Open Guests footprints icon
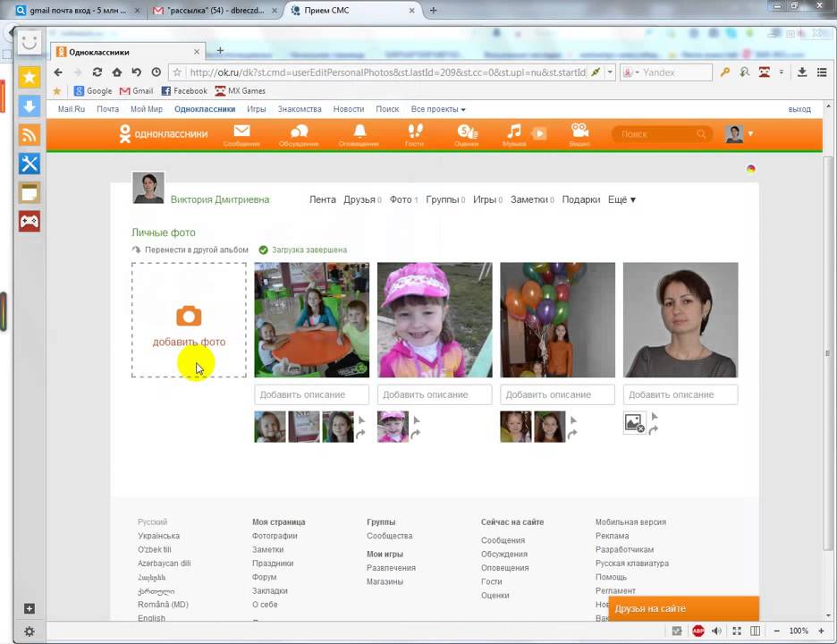Screen dimensions: 837x644 415,131
